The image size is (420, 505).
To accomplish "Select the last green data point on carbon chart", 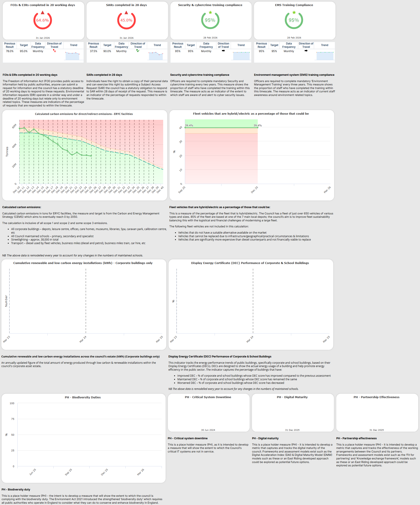I will [x=91, y=156].
